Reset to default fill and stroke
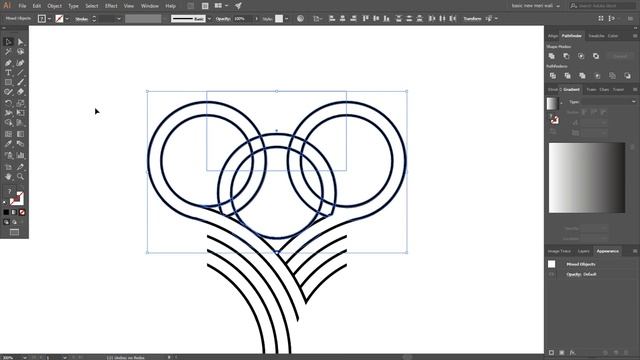The width and height of the screenshot is (640, 360). [5, 202]
